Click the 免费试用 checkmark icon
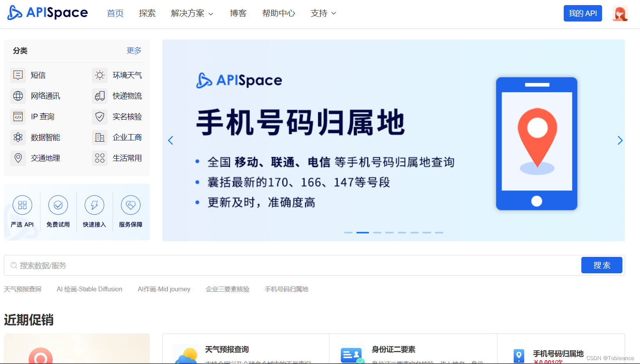 click(x=58, y=205)
